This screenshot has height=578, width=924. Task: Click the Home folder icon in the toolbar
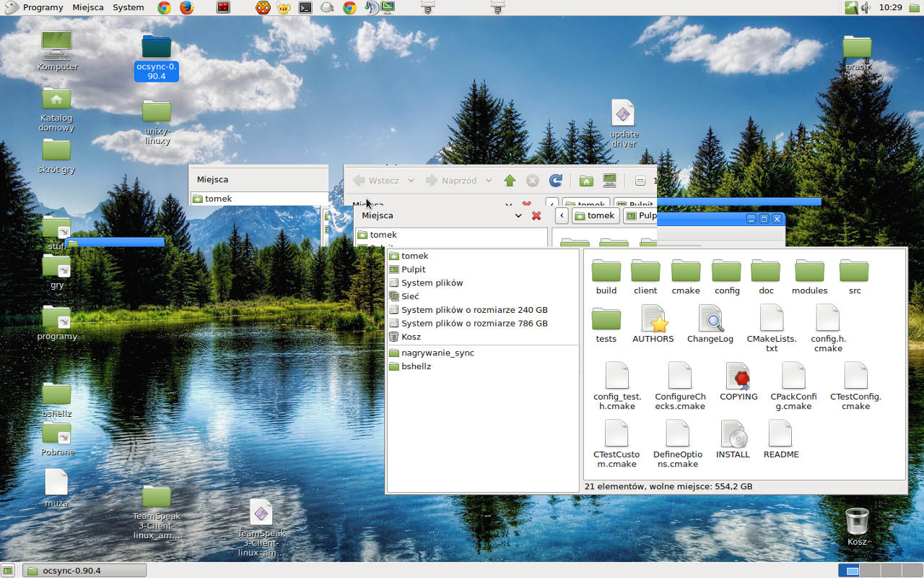[586, 181]
